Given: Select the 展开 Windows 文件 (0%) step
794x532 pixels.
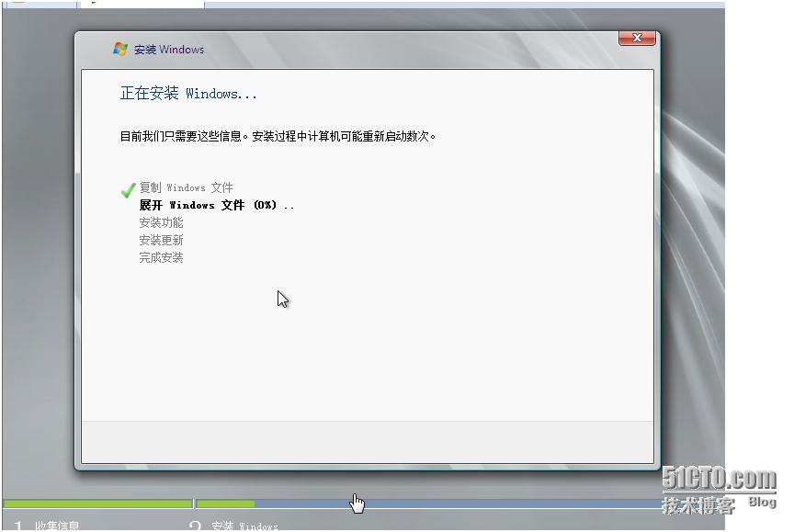Looking at the screenshot, I should point(217,205).
